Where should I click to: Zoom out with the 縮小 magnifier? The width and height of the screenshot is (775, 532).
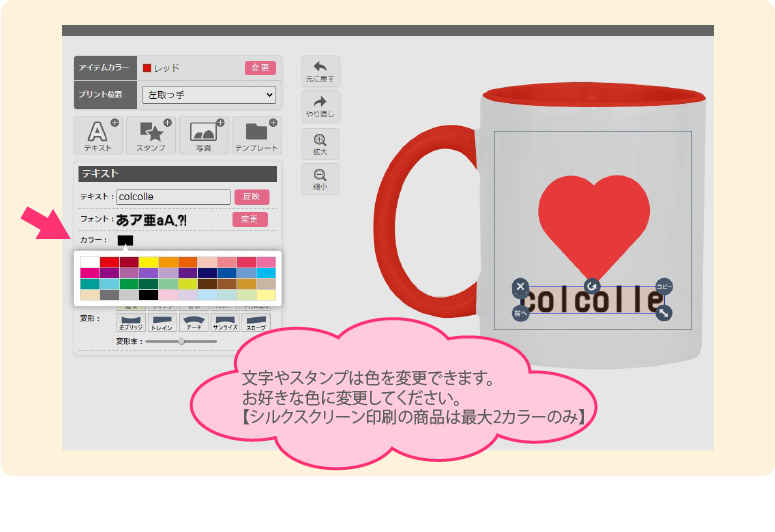(320, 178)
